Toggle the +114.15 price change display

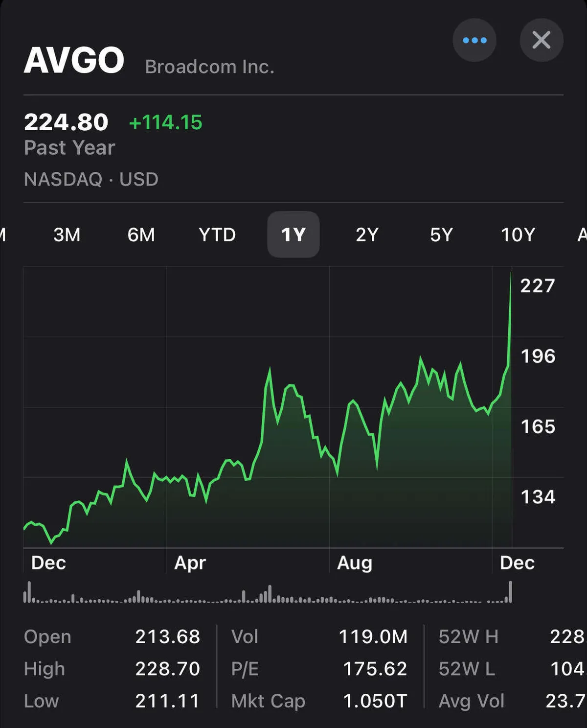[165, 122]
